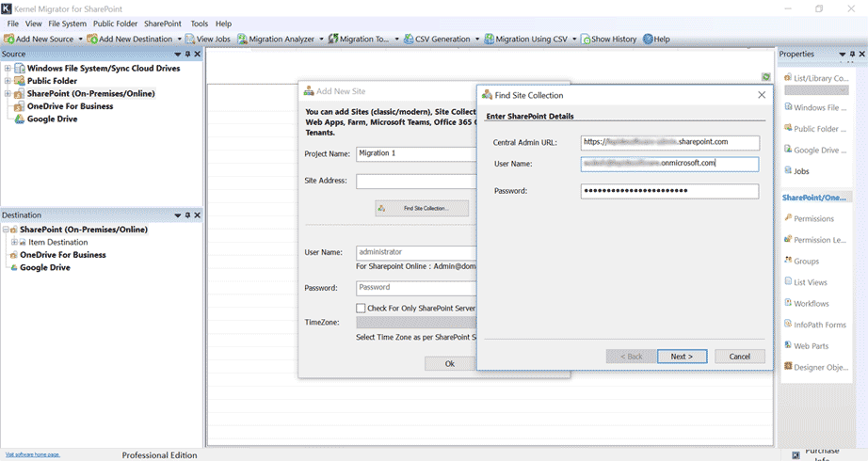Open the TimeZone dropdown
868x461 pixels.
[x=416, y=322]
